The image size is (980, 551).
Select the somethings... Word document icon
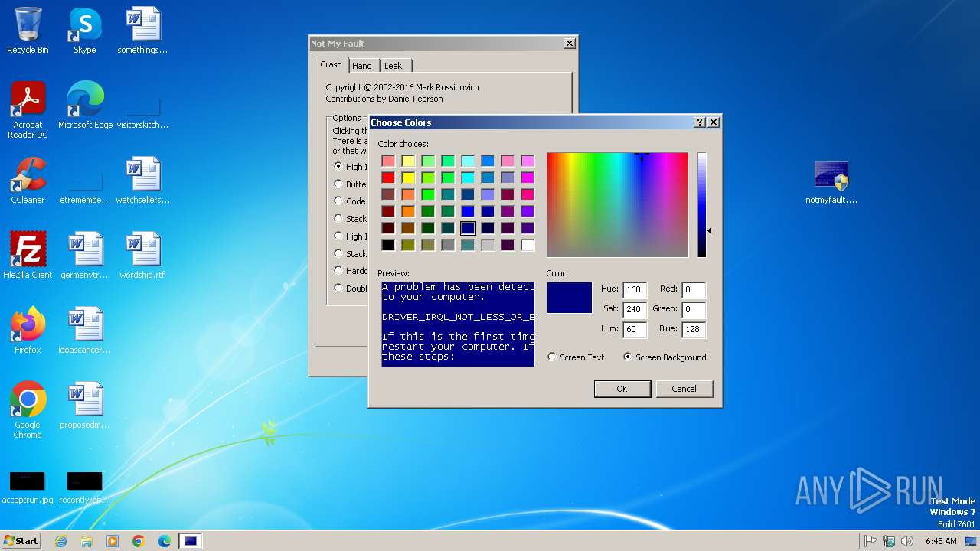[x=142, y=31]
